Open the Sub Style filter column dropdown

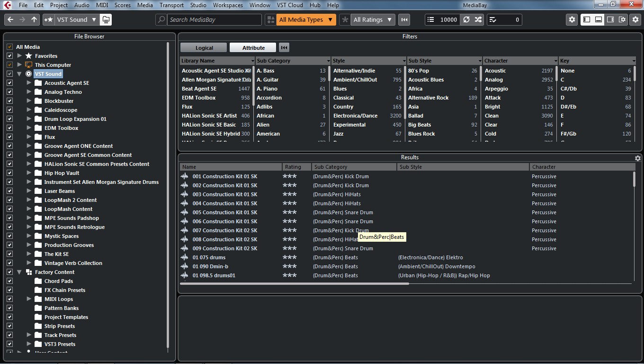pyautogui.click(x=480, y=61)
